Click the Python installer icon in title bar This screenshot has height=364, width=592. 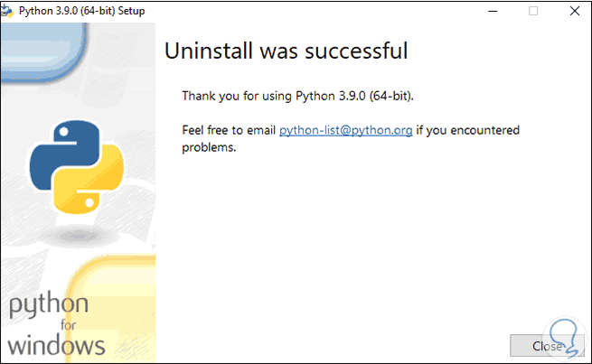click(9, 11)
